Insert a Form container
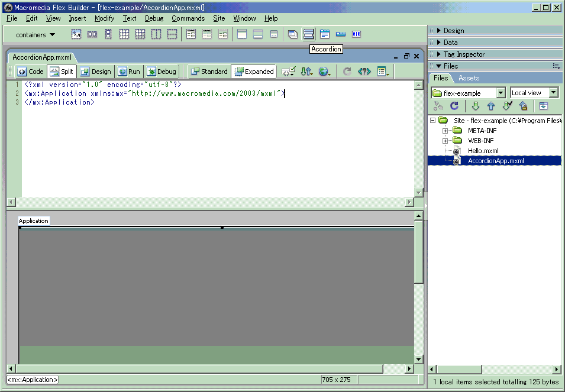This screenshot has height=392, width=565. pyautogui.click(x=191, y=34)
